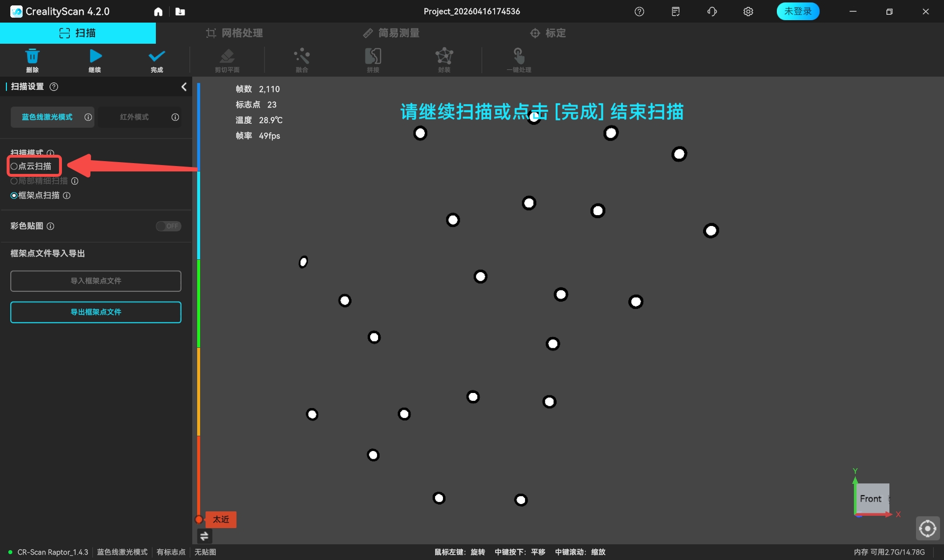Open the notes/feedback icon in title bar
Image resolution: width=944 pixels, height=560 pixels.
tap(676, 11)
